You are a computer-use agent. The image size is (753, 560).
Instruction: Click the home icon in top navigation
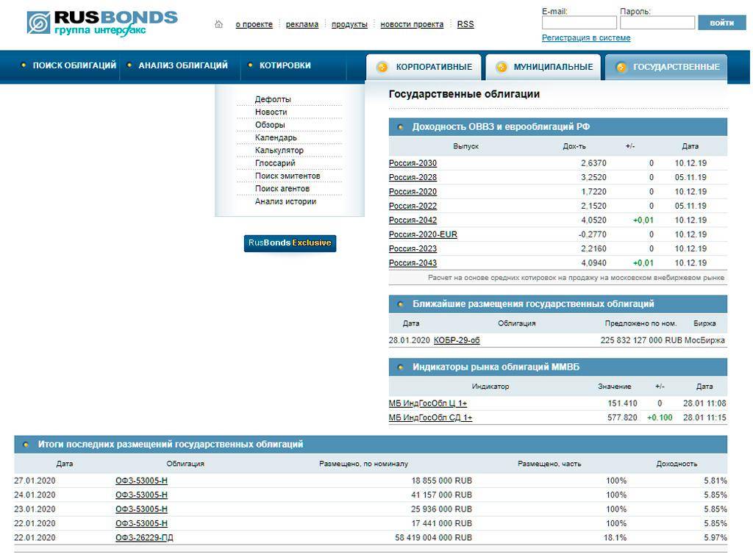[x=218, y=24]
